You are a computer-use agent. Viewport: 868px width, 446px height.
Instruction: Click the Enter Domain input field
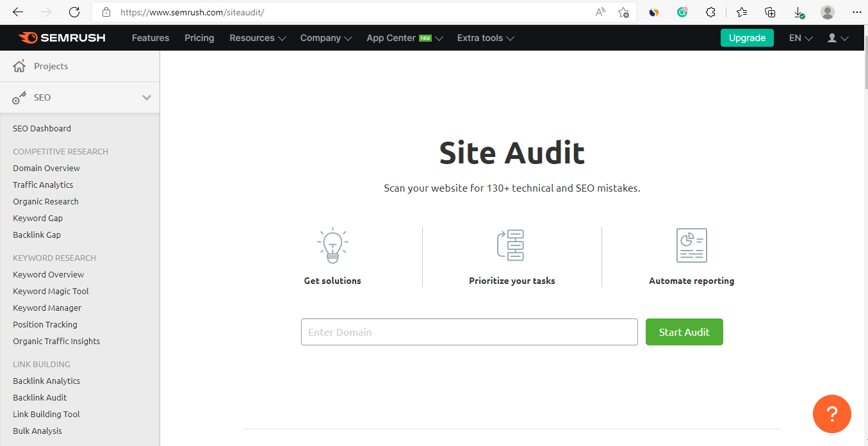470,332
